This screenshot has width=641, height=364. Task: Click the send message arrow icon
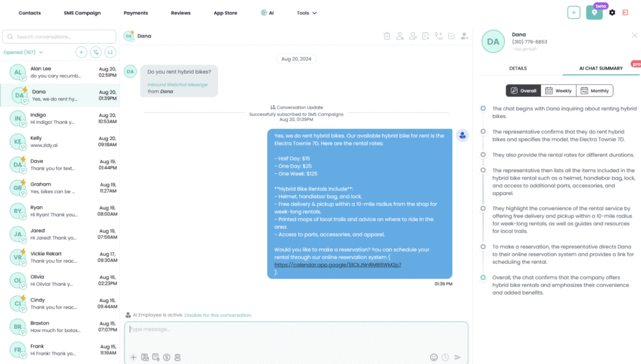pos(458,357)
